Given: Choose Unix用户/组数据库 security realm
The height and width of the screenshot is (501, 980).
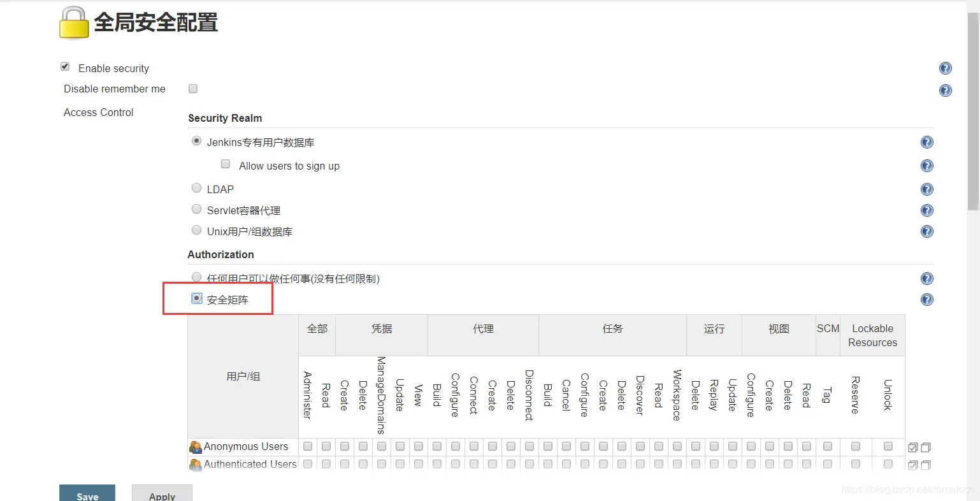Looking at the screenshot, I should 197,230.
